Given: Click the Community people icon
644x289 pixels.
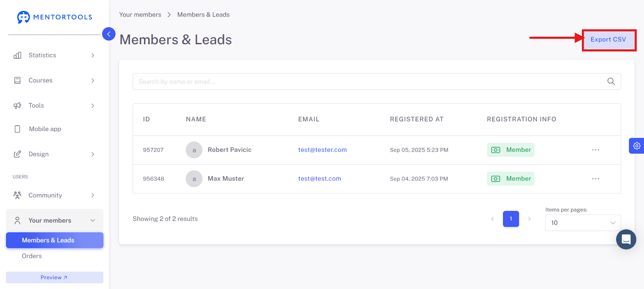Looking at the screenshot, I should [x=17, y=195].
